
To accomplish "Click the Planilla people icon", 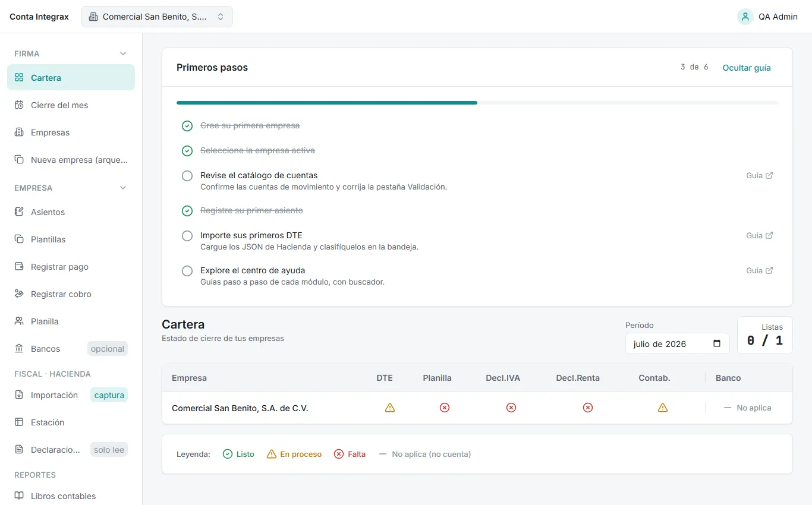I will (x=19, y=321).
